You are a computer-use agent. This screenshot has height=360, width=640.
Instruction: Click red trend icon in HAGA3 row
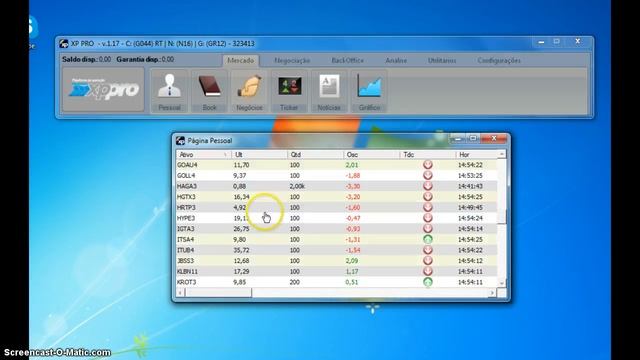428,186
